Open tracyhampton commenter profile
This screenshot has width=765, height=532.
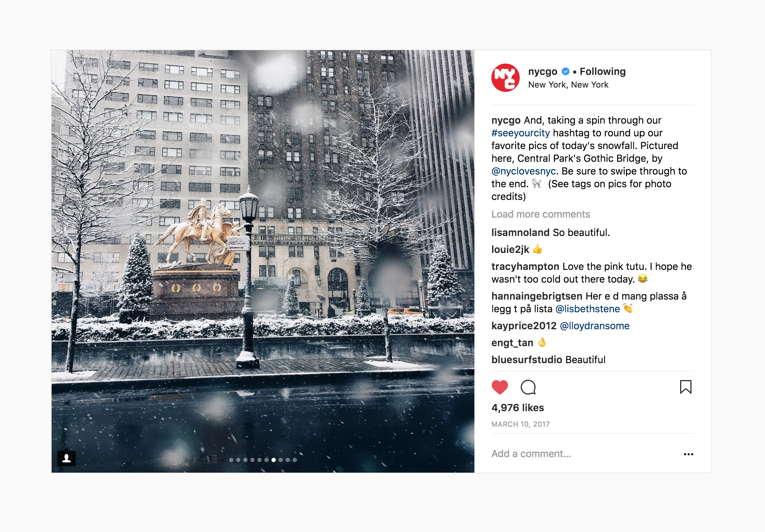pyautogui.click(x=525, y=266)
